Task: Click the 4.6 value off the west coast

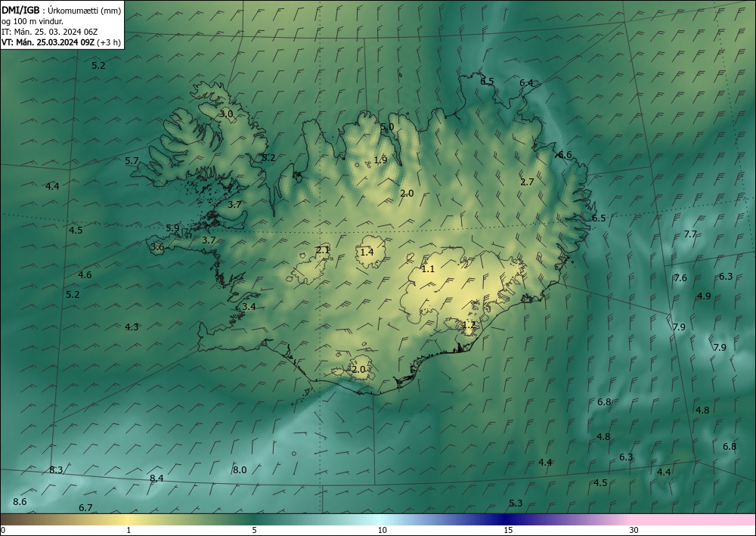Action: coord(85,274)
